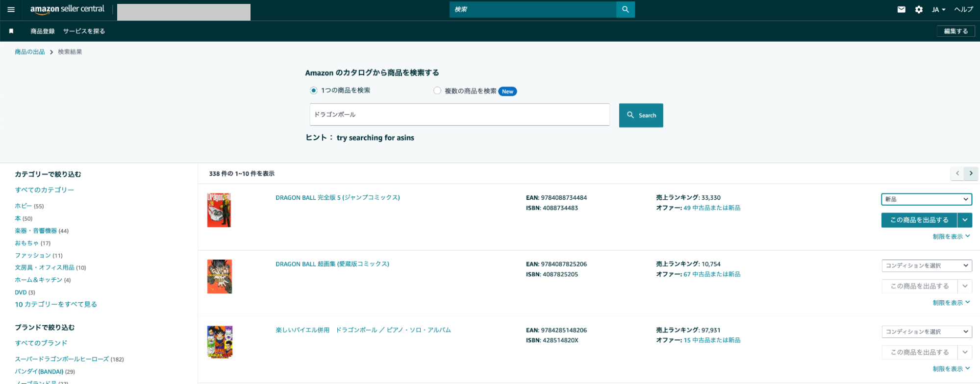
Task: Open the hamburger navigation menu
Action: (x=11, y=9)
